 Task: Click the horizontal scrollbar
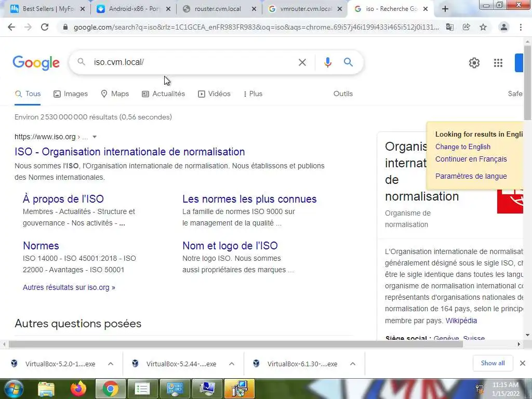[x=236, y=344]
